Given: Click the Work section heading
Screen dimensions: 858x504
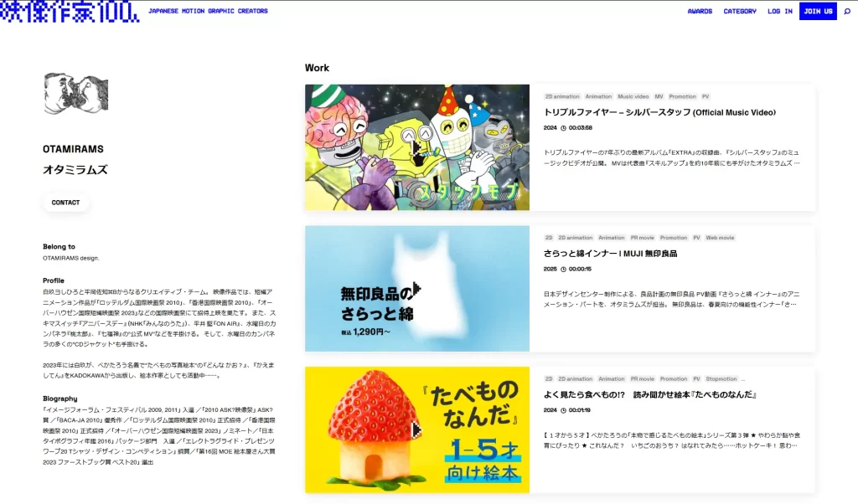Looking at the screenshot, I should 317,68.
